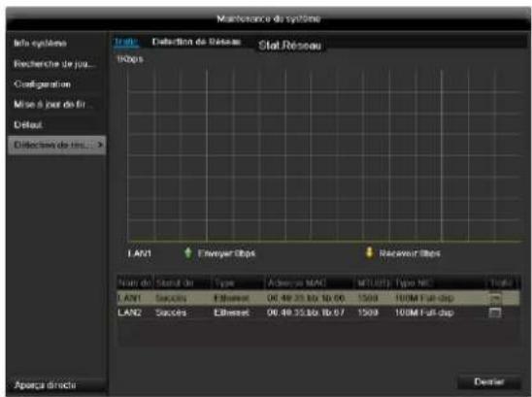
Task: Click the Dernier button
Action: tap(489, 381)
